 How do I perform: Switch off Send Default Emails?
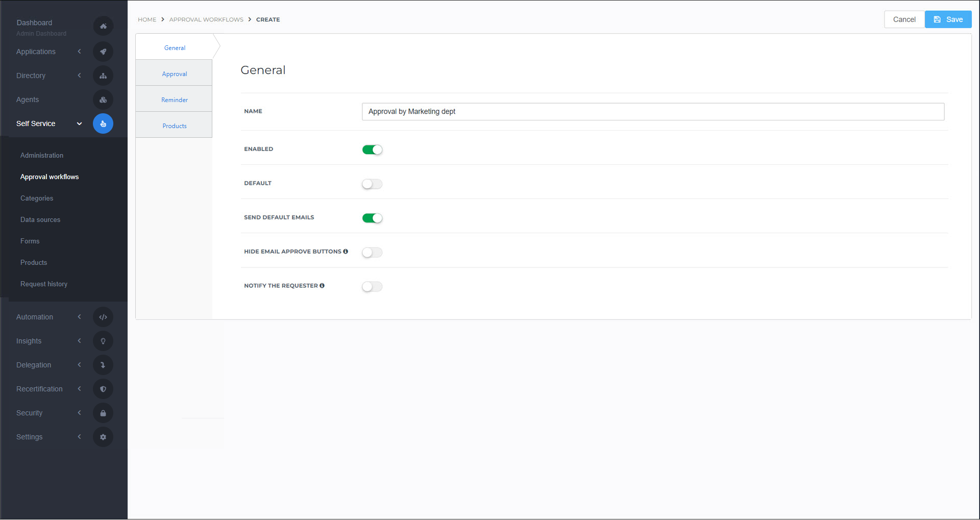(x=372, y=218)
